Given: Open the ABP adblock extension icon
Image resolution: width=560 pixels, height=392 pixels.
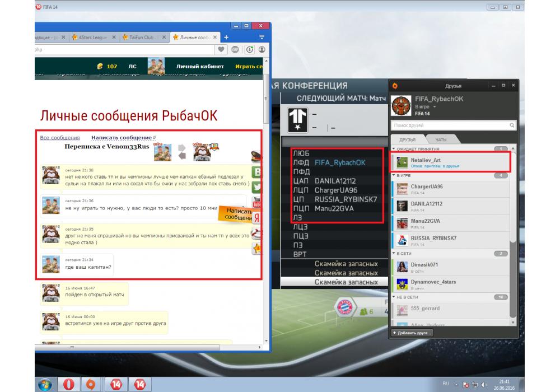Looking at the screenshot, I should pos(235,50).
